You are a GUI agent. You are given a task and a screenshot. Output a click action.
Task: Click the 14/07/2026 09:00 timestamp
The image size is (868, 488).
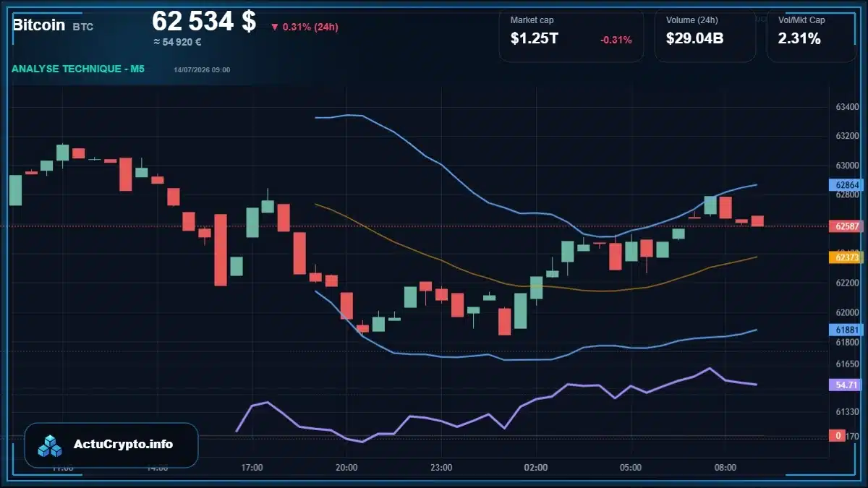pyautogui.click(x=202, y=70)
